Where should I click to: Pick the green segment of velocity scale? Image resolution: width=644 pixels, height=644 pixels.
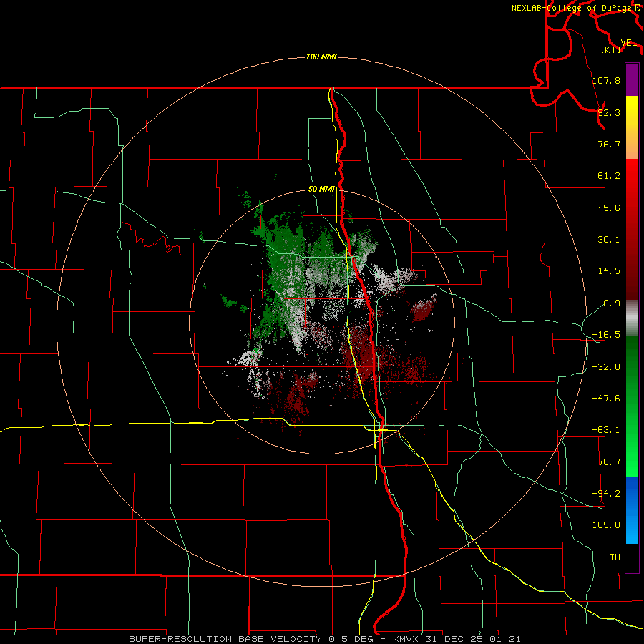632,406
